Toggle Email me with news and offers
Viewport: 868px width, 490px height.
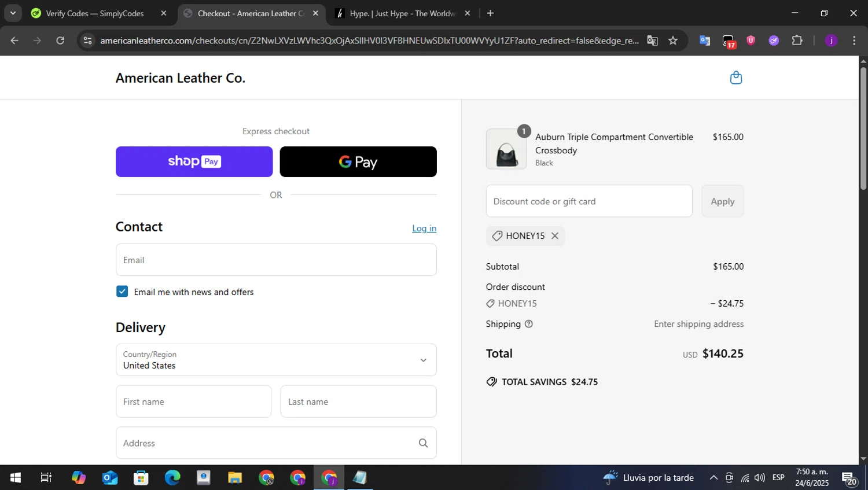(122, 292)
